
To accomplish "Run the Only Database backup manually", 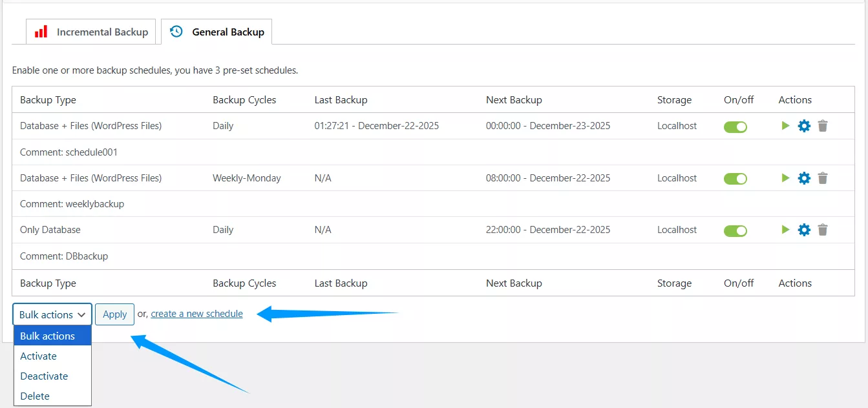I will 785,229.
